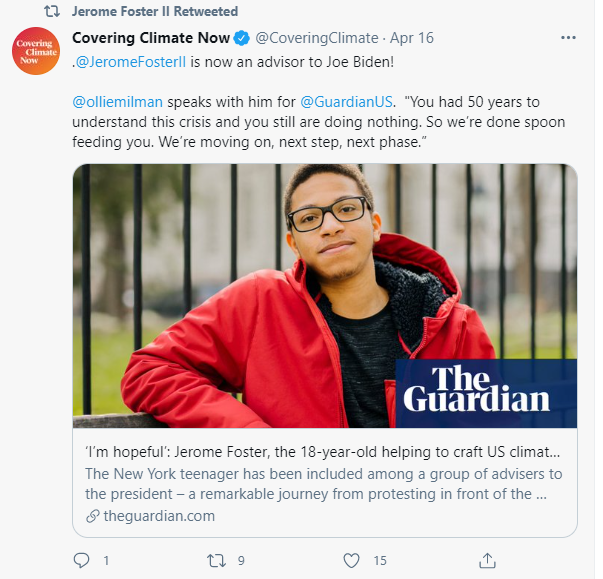Open the @JeromeFosterII mention
Screen dimensions: 603x579
click(129, 61)
